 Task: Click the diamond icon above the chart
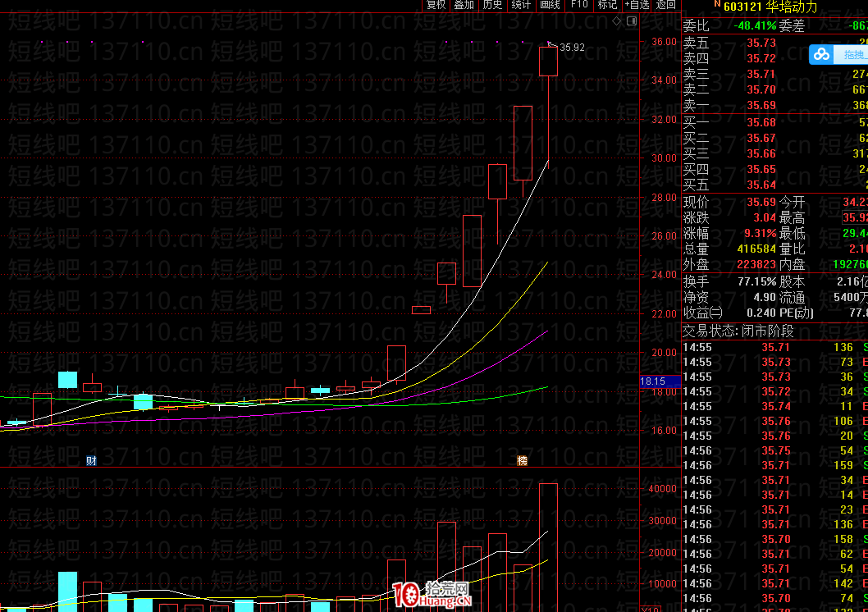click(x=617, y=21)
